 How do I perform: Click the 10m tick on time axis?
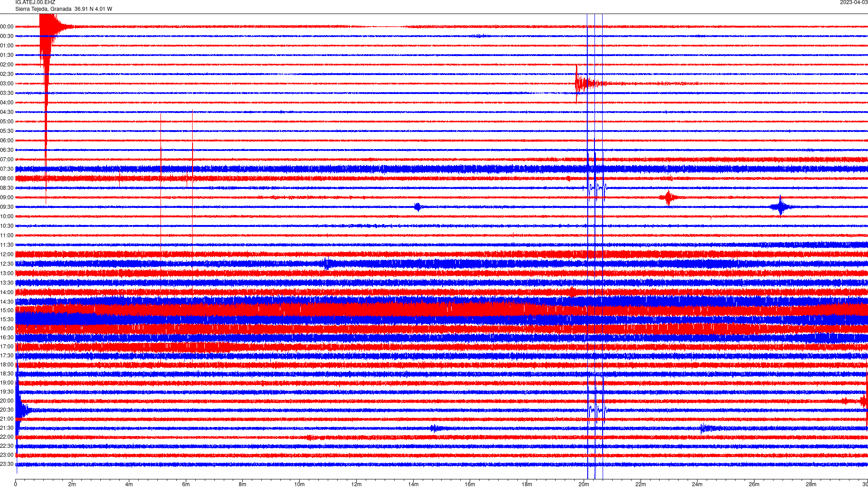click(299, 484)
